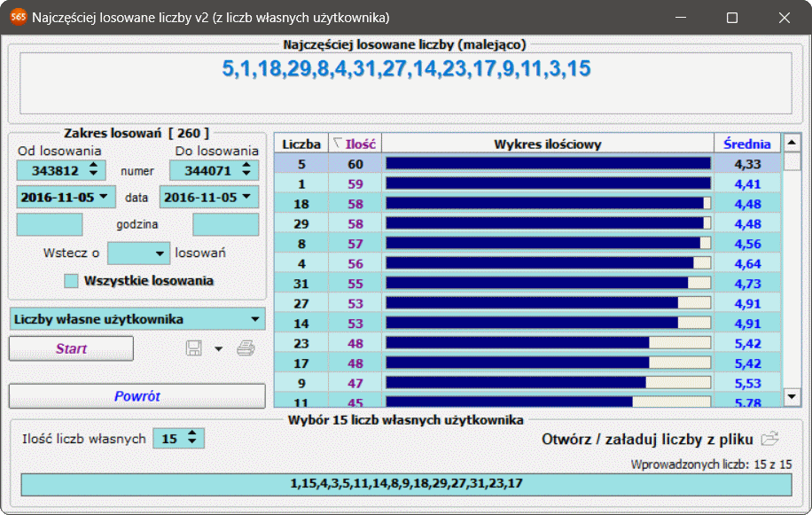Expand the Od losowania date dropdown
This screenshot has height=515, width=812.
tap(104, 197)
